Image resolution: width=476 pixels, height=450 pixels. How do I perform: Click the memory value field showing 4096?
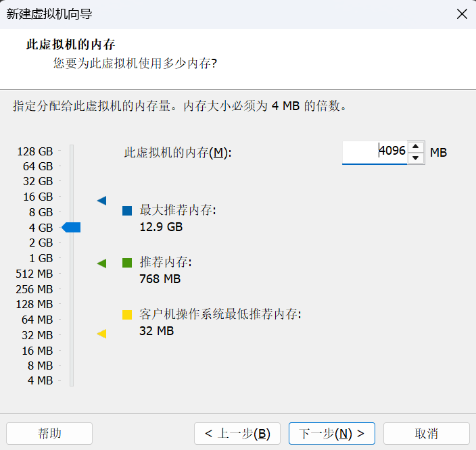pos(375,152)
